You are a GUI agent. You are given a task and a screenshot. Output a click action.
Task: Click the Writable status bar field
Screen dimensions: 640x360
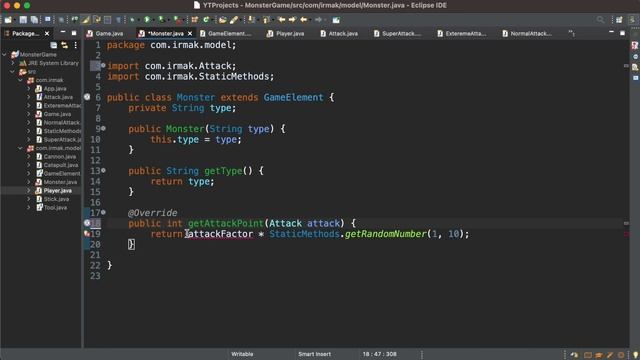click(242, 354)
